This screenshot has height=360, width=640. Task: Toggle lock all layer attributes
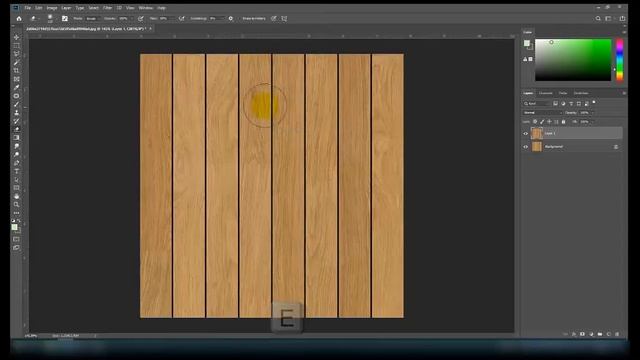tap(564, 122)
